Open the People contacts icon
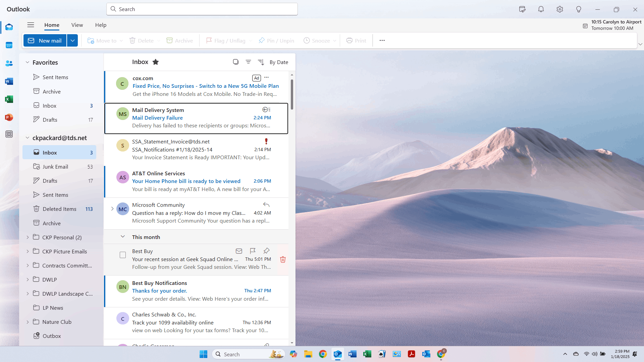 click(9, 63)
